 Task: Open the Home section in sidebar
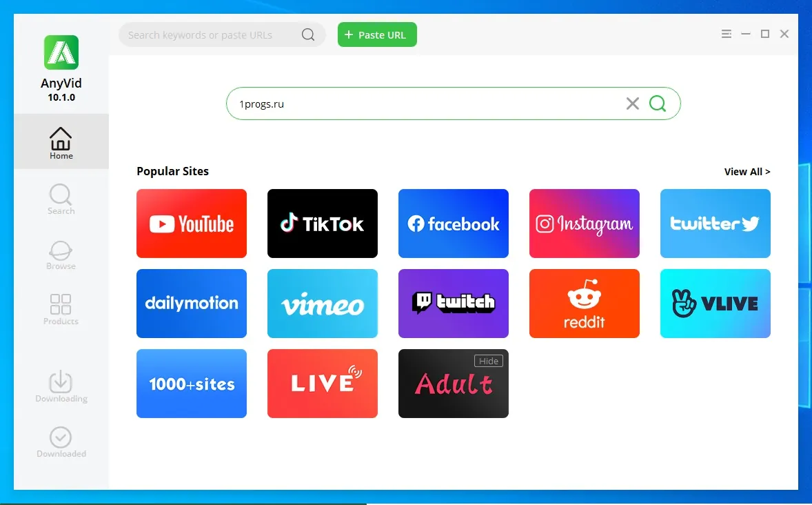(x=61, y=141)
